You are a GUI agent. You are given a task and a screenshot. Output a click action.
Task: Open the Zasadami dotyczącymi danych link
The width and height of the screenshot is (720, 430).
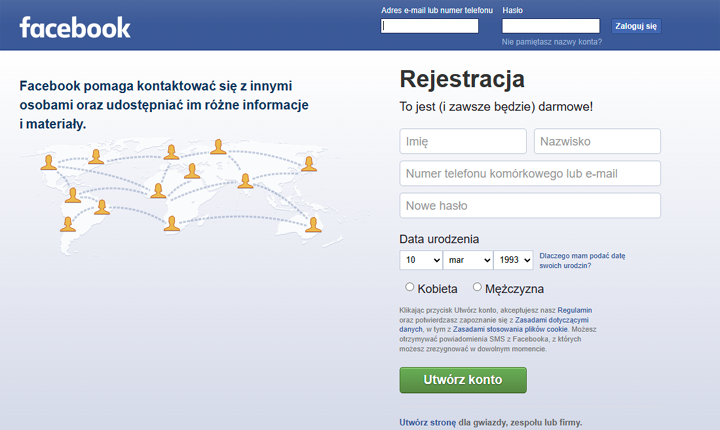click(551, 320)
